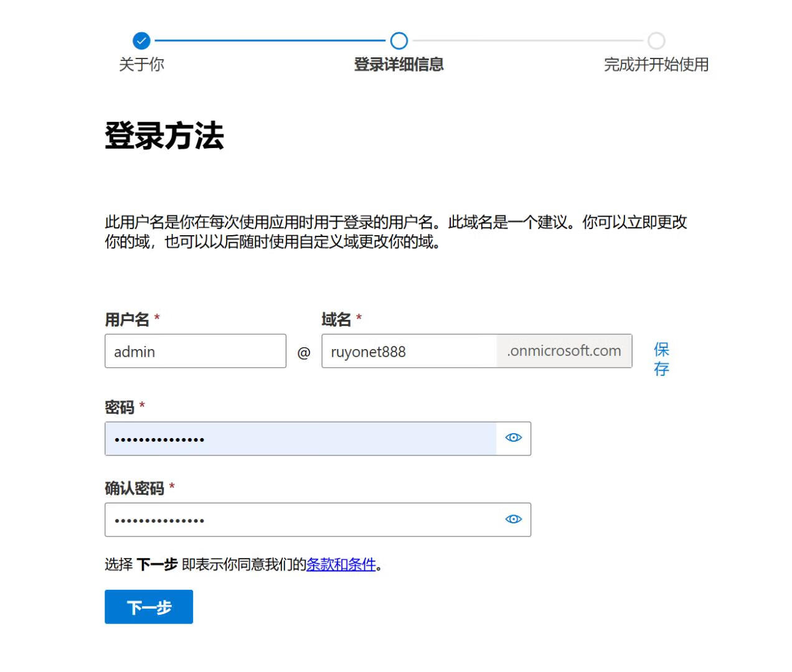
Task: Go back to the 关于你 step label
Action: (141, 64)
